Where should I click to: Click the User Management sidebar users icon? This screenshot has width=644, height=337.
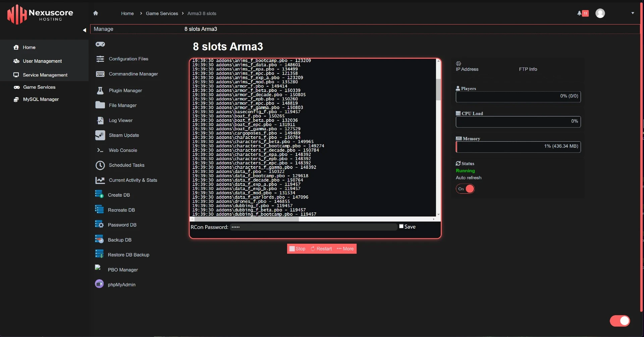click(16, 61)
